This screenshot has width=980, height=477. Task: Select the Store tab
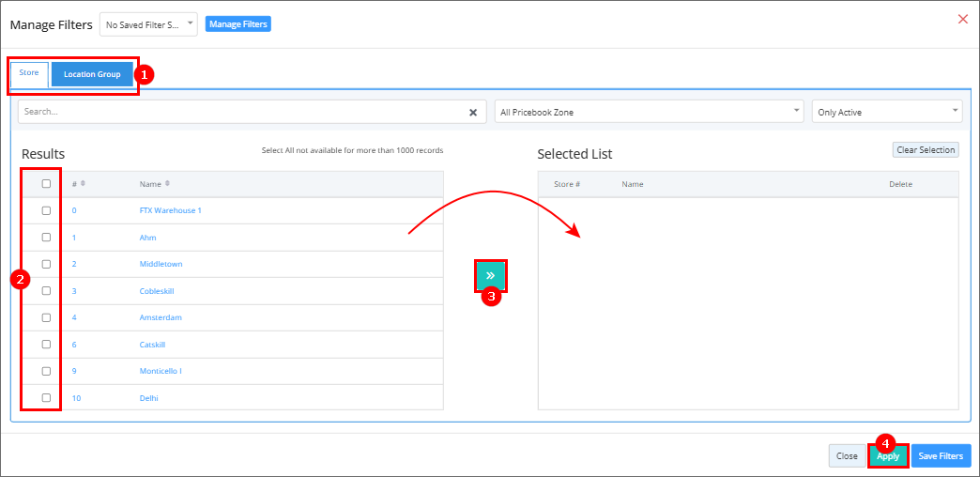tap(29, 73)
